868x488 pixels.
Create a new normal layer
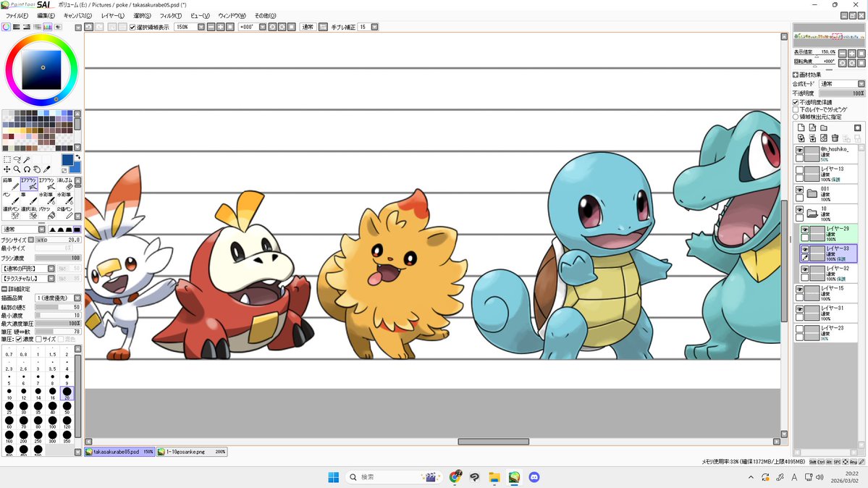pos(801,128)
